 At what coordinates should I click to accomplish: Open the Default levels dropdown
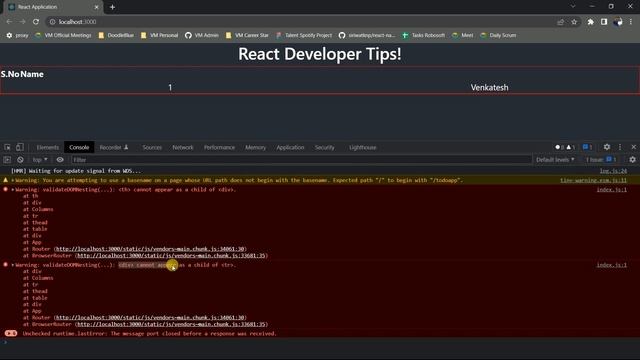click(x=555, y=160)
